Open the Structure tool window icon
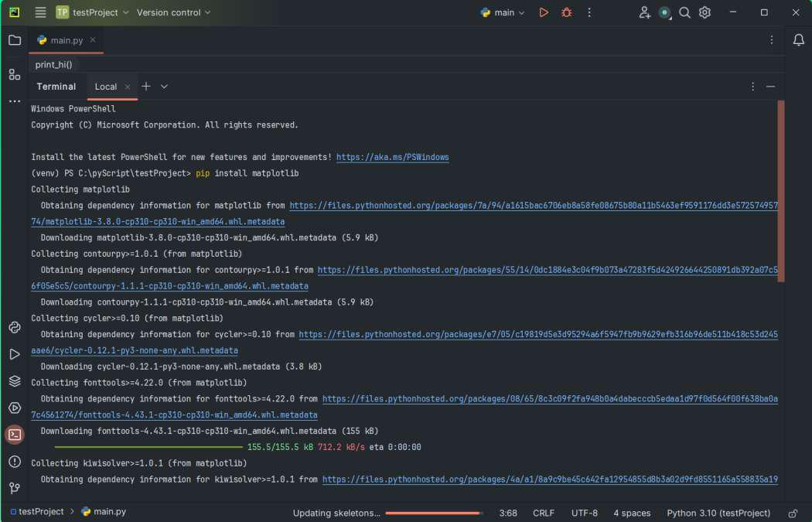The width and height of the screenshot is (812, 522). click(15, 74)
